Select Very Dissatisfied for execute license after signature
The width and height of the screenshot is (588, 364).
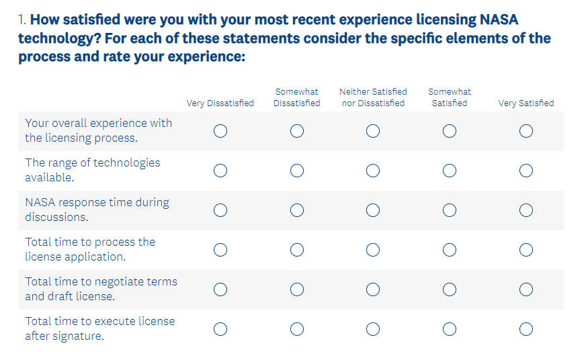click(x=220, y=329)
